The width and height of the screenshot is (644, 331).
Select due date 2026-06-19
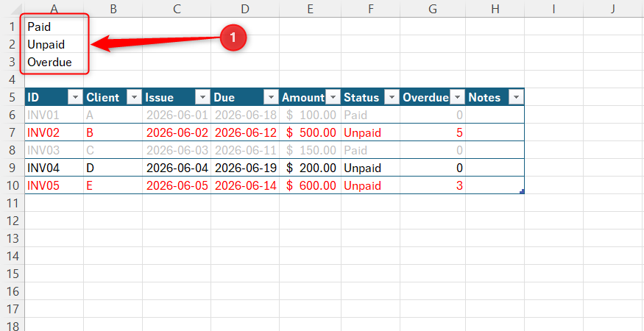tap(245, 168)
